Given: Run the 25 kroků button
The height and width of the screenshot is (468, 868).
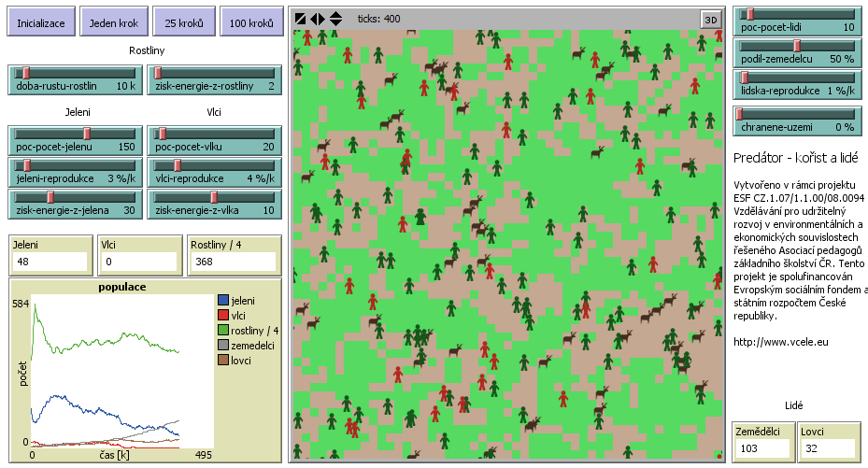Looking at the screenshot, I should [x=180, y=22].
